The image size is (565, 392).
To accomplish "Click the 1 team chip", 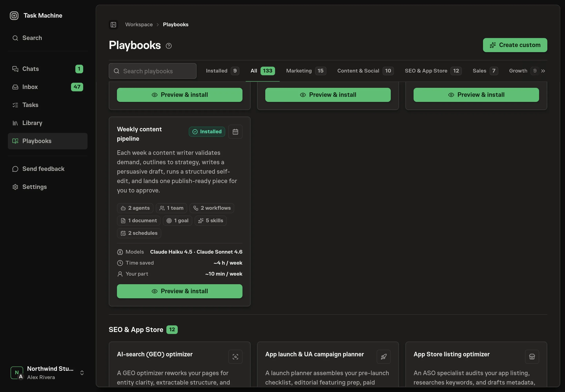I will click(171, 208).
